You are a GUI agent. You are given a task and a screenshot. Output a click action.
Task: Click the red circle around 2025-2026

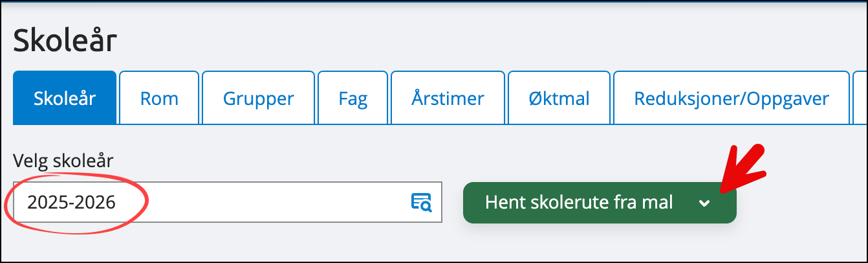(77, 202)
